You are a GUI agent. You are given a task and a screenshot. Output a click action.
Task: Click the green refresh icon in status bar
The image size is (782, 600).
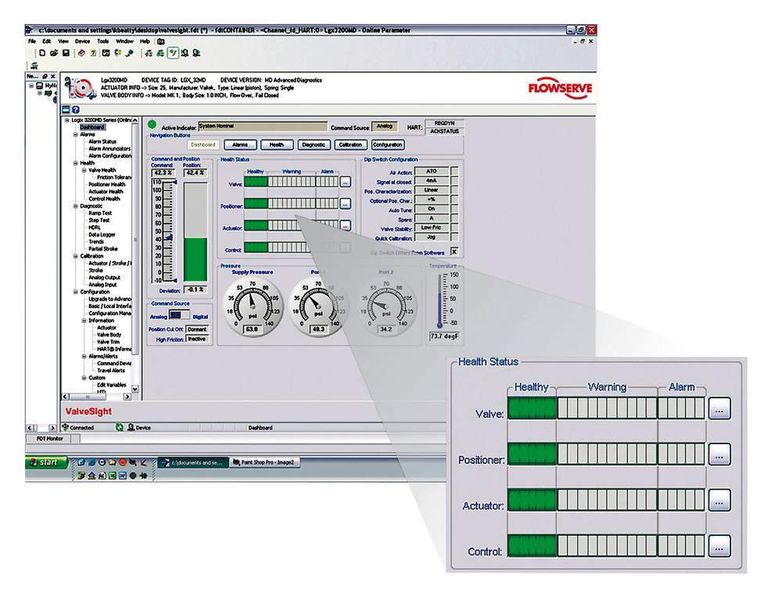120,427
